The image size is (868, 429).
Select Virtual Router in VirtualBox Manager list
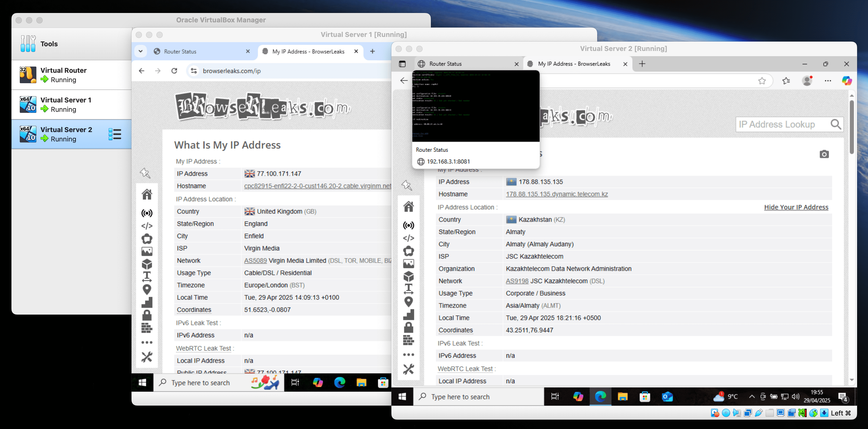(71, 75)
